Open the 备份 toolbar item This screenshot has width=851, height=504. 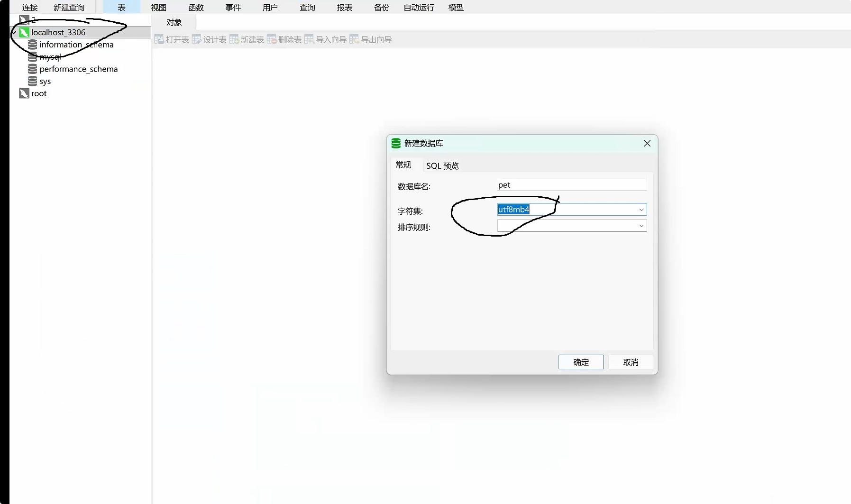[381, 8]
